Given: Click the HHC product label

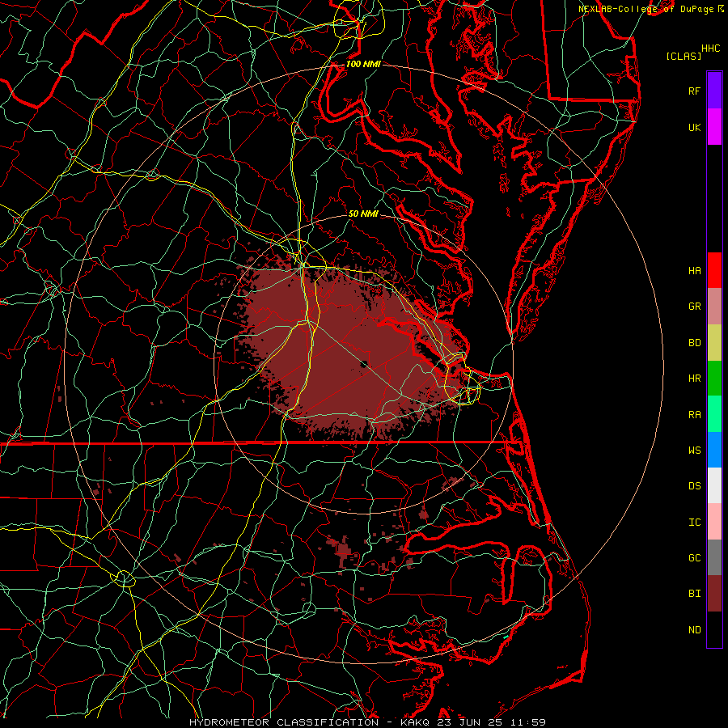Looking at the screenshot, I should tap(711, 49).
